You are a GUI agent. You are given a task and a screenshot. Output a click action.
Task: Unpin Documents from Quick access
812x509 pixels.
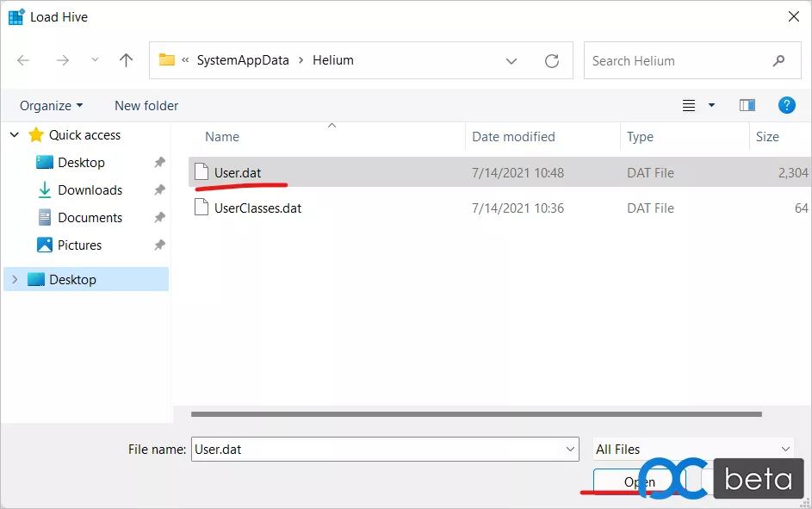(x=158, y=217)
